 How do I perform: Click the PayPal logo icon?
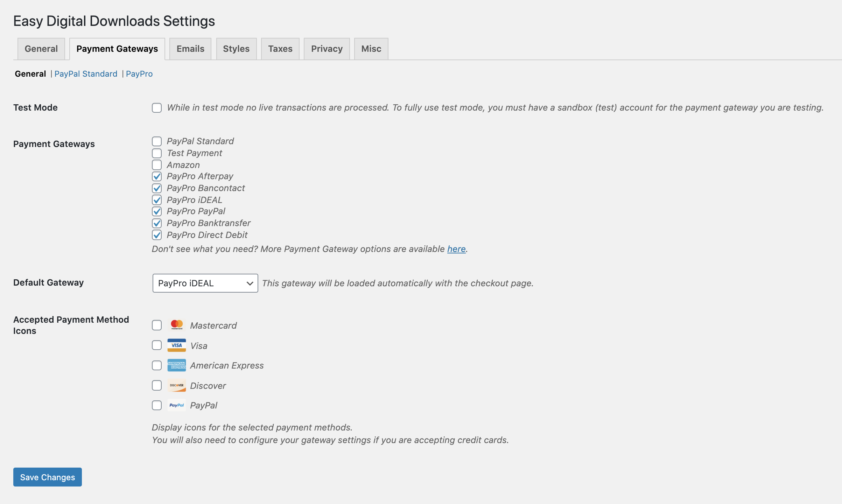tap(177, 405)
